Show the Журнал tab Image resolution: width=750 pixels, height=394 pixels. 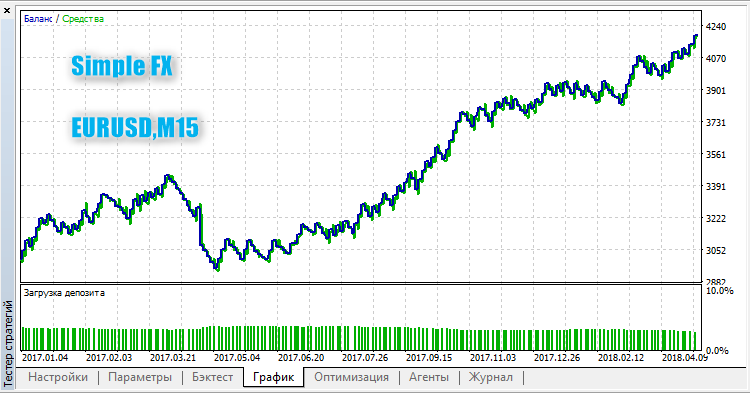coord(491,377)
